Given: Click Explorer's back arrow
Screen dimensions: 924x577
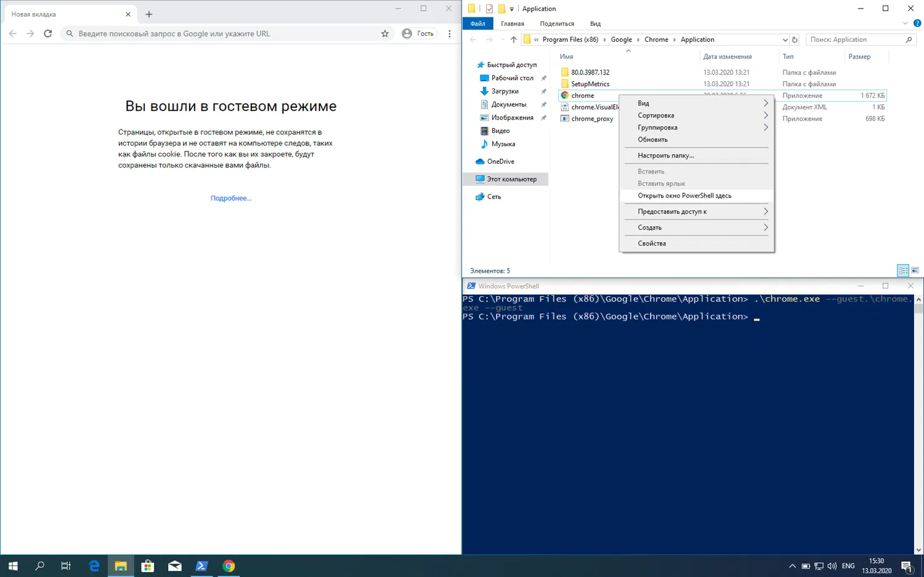Looking at the screenshot, I should [x=473, y=39].
